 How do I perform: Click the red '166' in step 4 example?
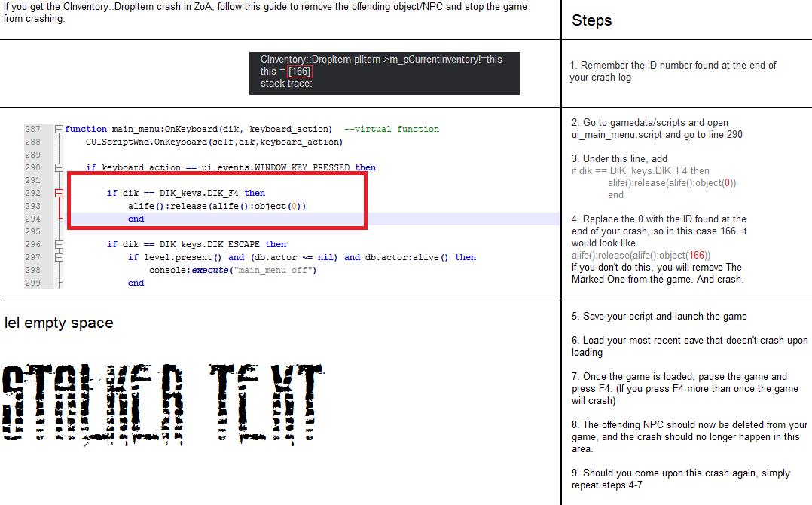point(697,256)
